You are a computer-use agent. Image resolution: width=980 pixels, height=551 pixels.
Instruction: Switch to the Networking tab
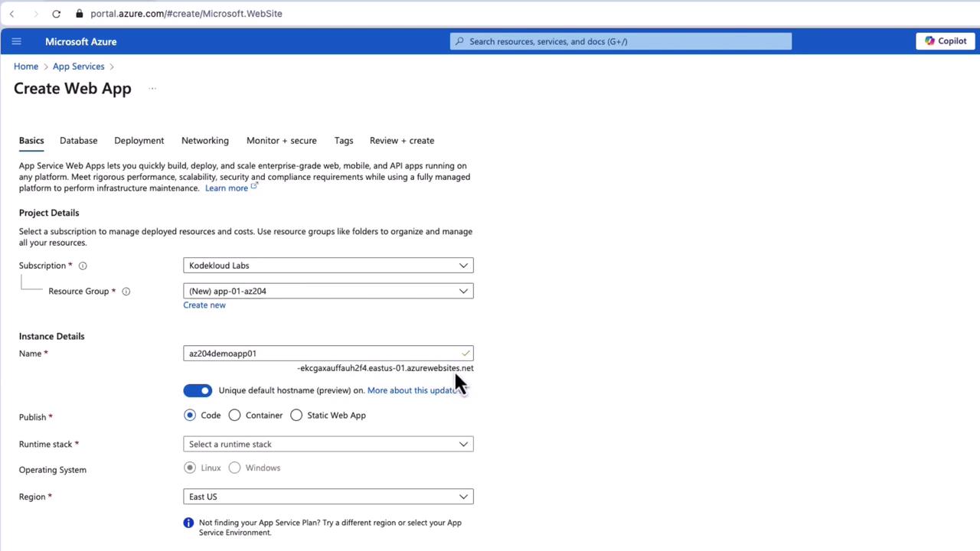[x=205, y=141]
